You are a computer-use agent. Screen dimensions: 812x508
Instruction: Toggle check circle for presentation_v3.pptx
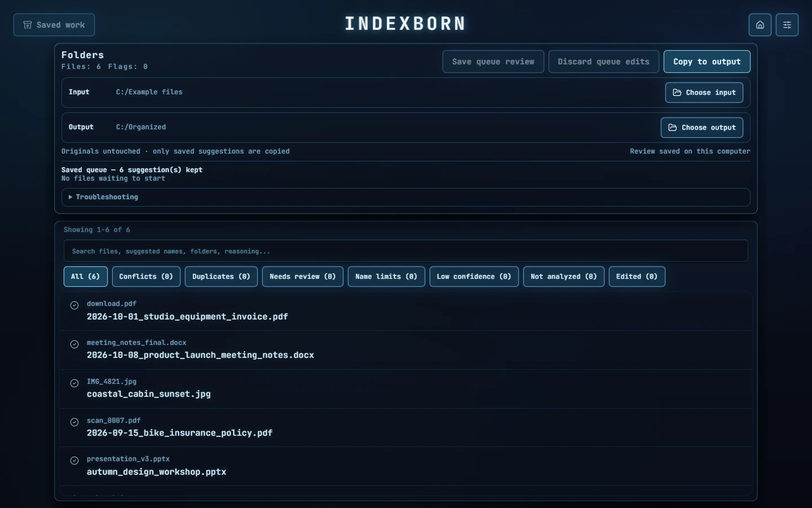pos(74,461)
